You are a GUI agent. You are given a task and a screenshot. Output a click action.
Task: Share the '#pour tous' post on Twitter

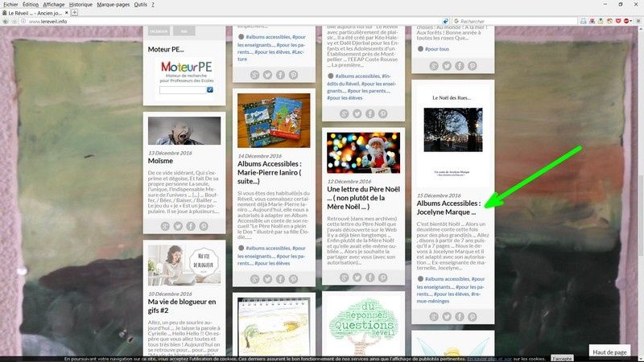point(447,66)
